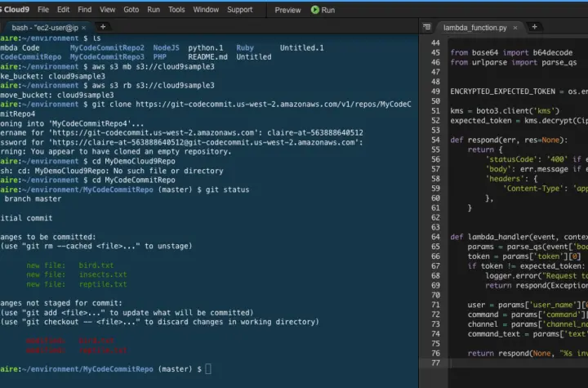The image size is (588, 388).
Task: Click 'return respond(None' line 76
Action: [528, 353]
